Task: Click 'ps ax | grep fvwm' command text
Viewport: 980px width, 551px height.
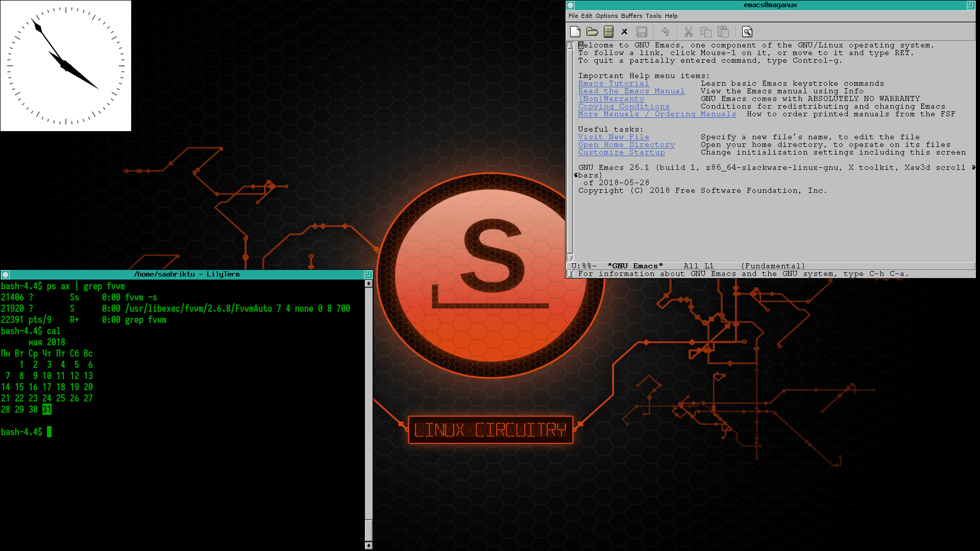Action: (86, 286)
